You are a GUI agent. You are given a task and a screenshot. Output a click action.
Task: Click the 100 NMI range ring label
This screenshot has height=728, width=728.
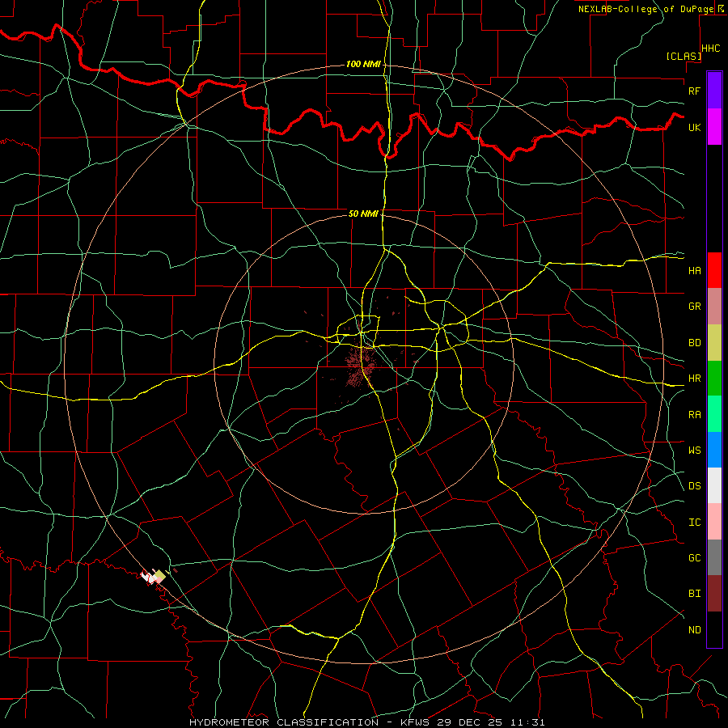[363, 64]
